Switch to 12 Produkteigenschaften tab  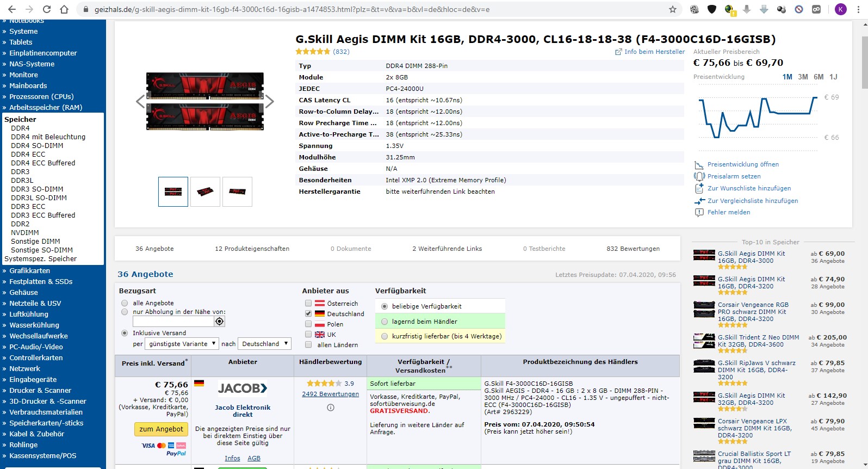pyautogui.click(x=252, y=249)
